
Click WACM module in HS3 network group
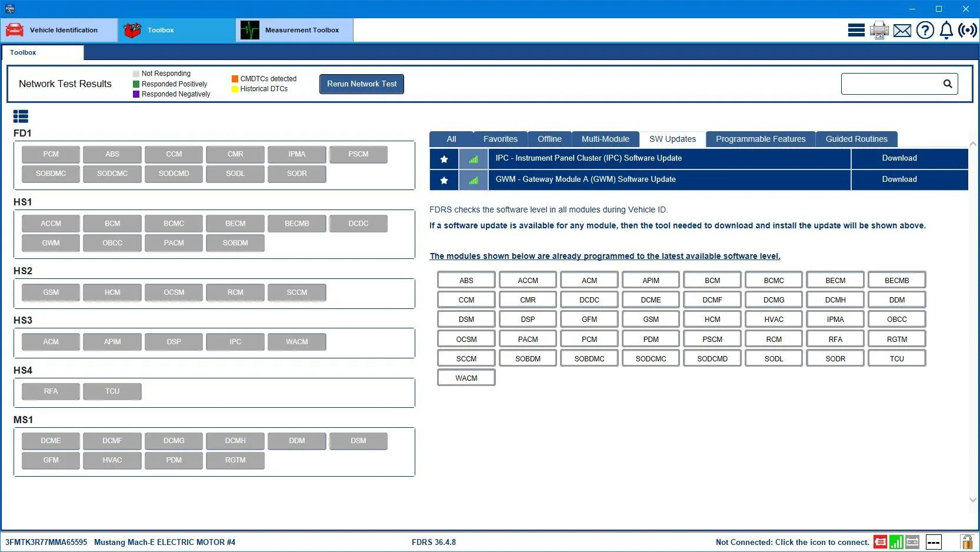click(296, 342)
